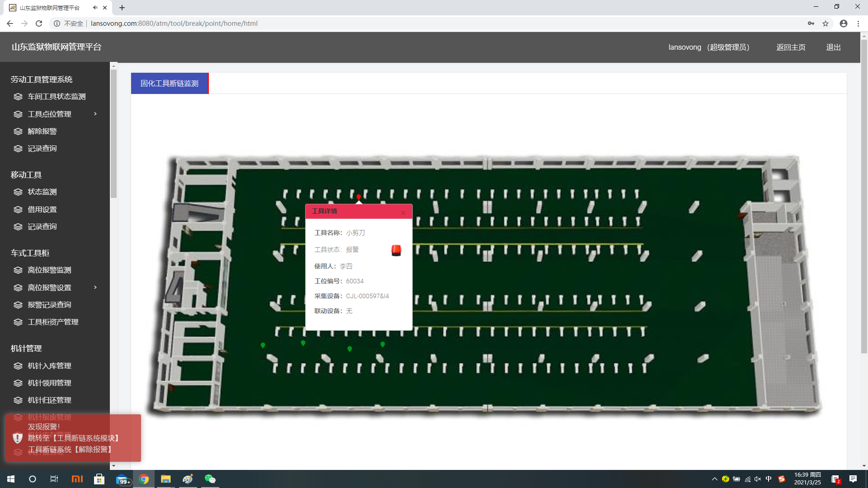Open 机针领用管理 in sidebar
Viewport: 868px width, 488px height.
[49, 383]
